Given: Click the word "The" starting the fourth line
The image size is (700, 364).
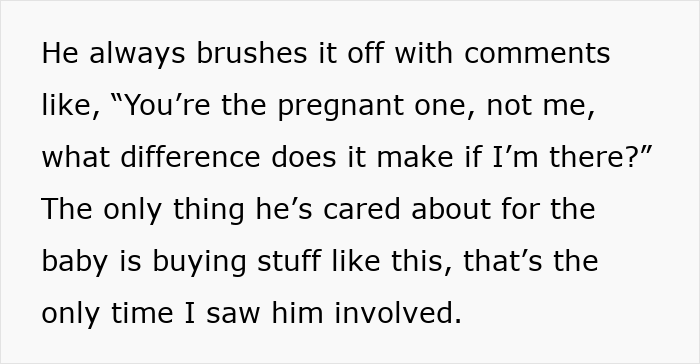Looking at the screenshot, I should [x=67, y=209].
